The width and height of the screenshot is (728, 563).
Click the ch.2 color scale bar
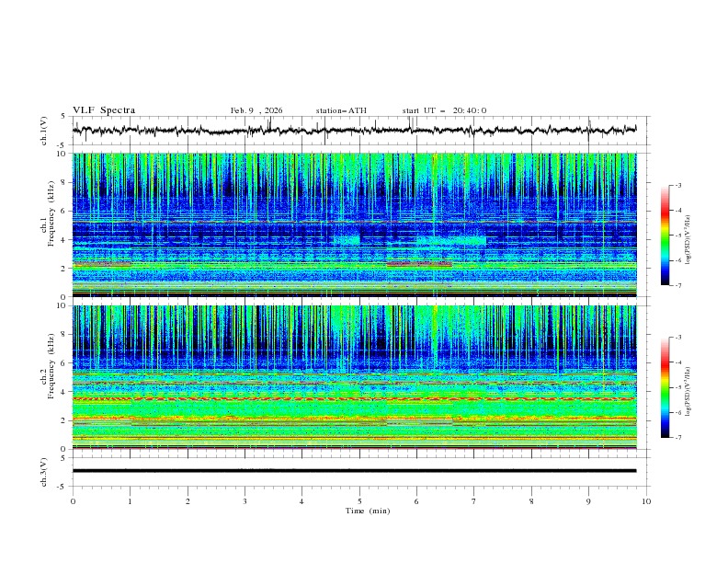665,387
